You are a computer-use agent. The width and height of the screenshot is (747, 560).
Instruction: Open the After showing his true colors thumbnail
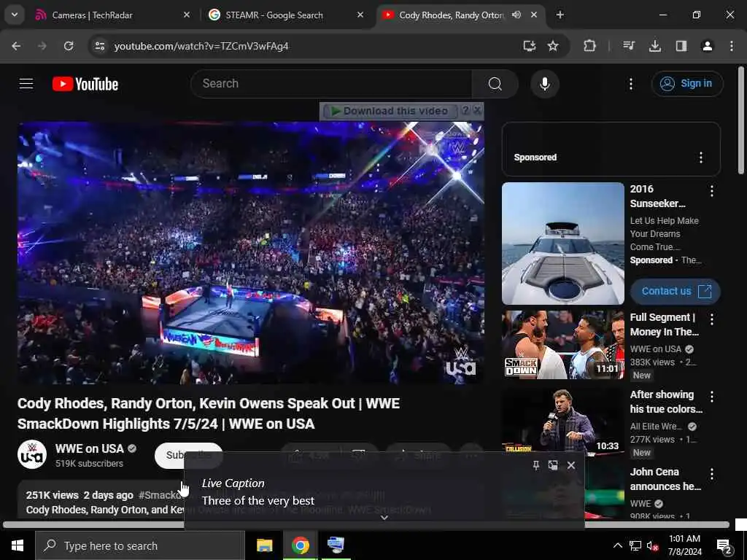[x=562, y=422]
